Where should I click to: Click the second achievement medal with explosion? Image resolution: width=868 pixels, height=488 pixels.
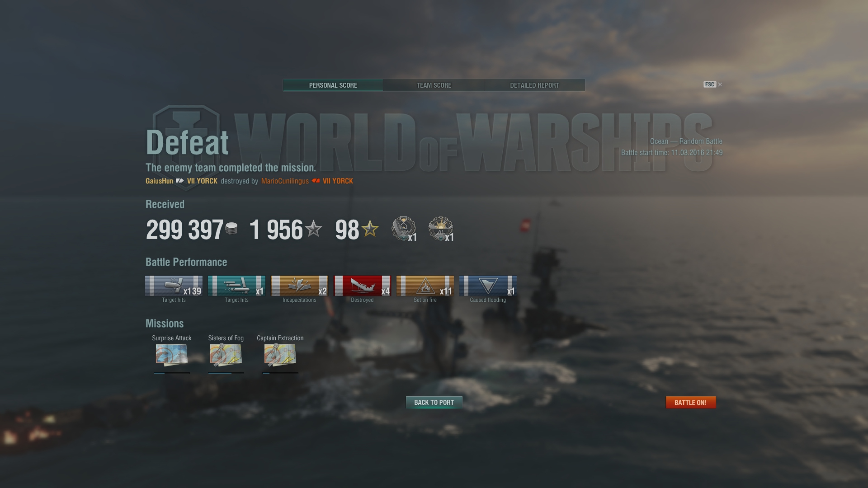coord(441,229)
